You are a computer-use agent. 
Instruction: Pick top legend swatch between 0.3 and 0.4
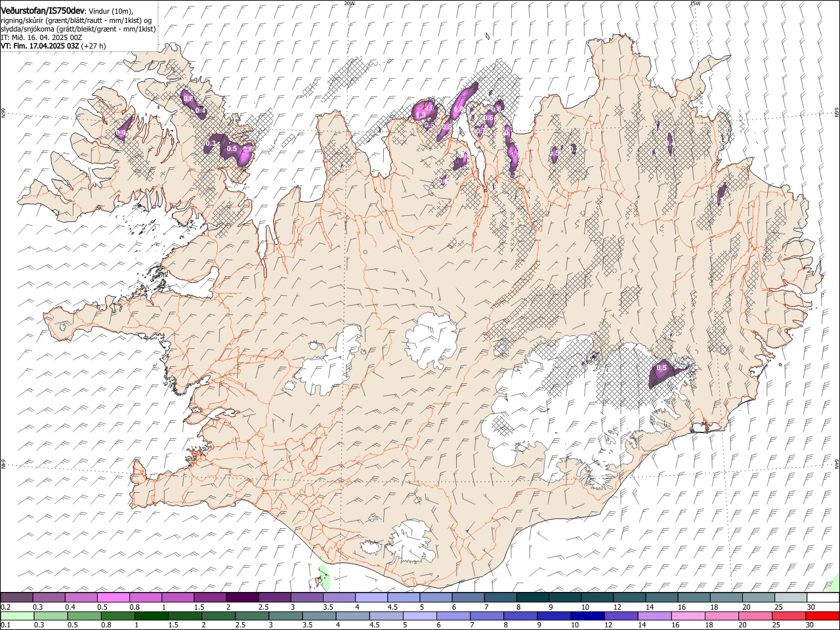pyautogui.click(x=49, y=597)
